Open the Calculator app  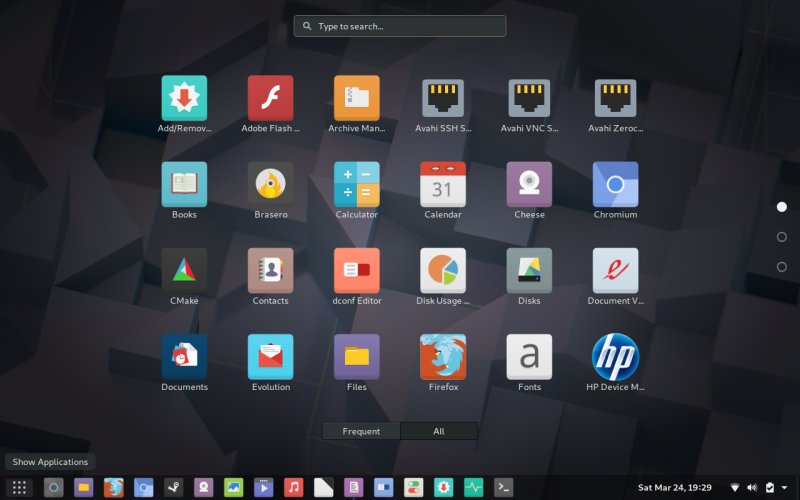(x=356, y=184)
